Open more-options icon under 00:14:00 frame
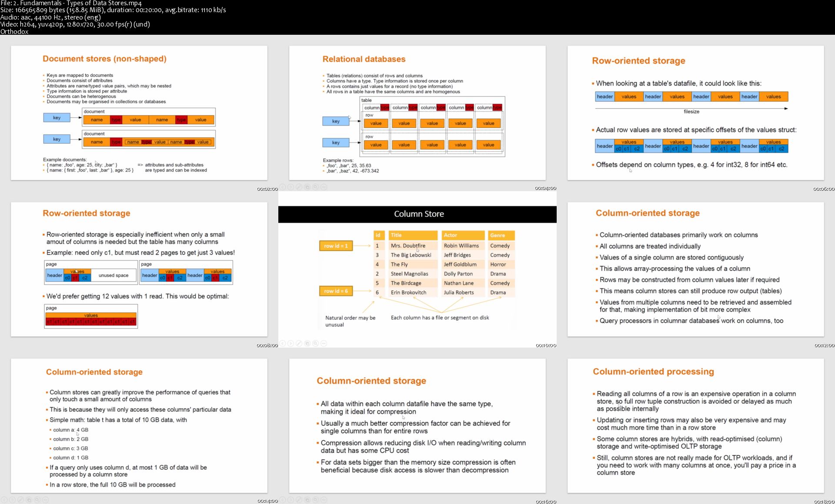The height and width of the screenshot is (504, 835). [45, 500]
